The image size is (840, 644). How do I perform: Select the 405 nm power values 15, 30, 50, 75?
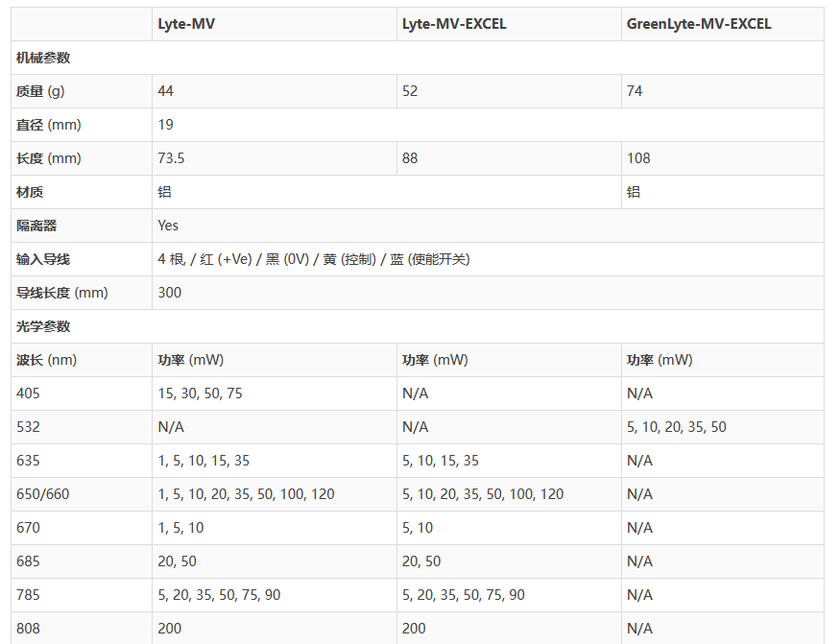200,394
